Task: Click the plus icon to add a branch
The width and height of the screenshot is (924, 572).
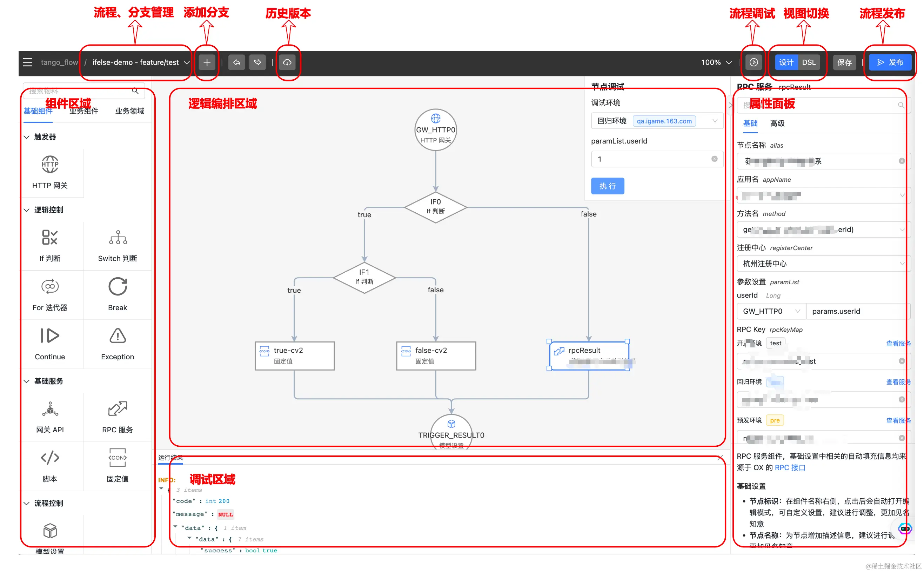Action: (207, 62)
